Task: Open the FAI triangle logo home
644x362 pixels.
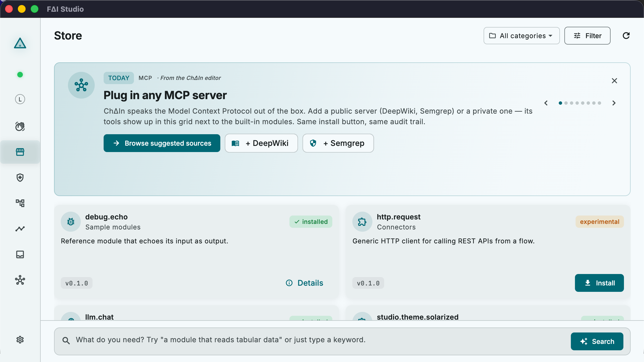Action: [x=20, y=43]
